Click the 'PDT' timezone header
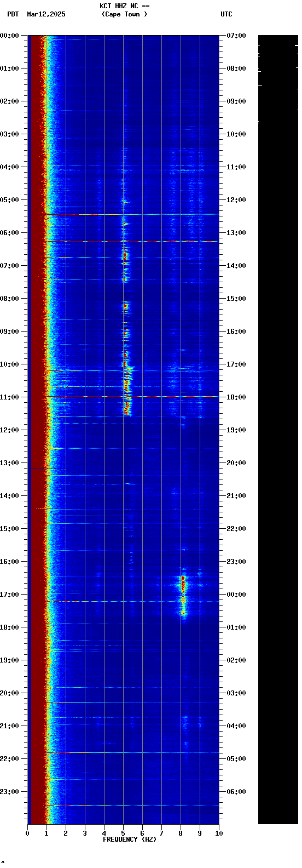The image size is (302, 868). pyautogui.click(x=13, y=14)
